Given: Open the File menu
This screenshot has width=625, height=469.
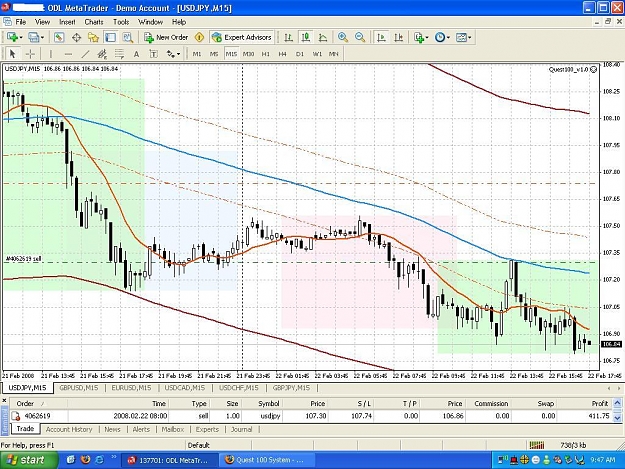Looking at the screenshot, I should [x=20, y=22].
